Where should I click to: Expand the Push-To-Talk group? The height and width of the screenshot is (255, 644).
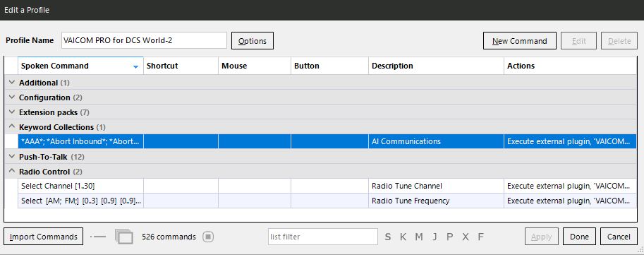pyautogui.click(x=11, y=157)
